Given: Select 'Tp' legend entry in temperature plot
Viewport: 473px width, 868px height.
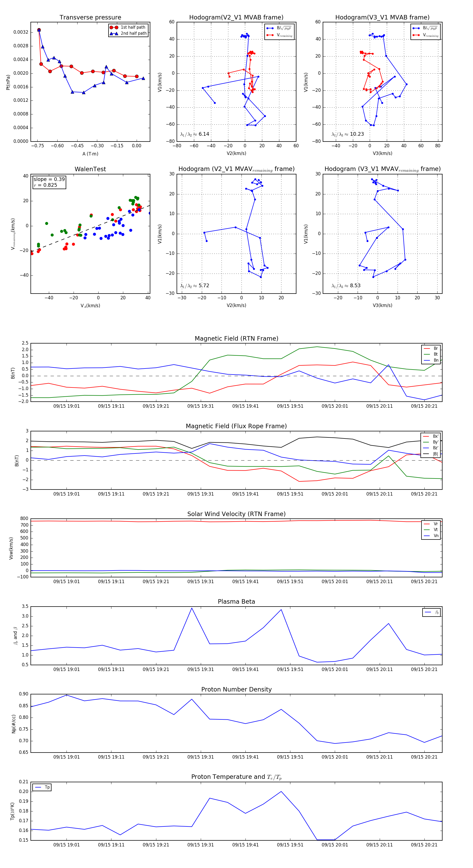Looking at the screenshot, I should point(42,787).
